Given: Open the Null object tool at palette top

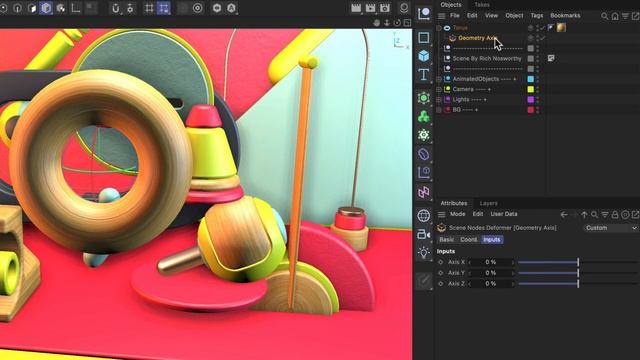Looking at the screenshot, I should click(424, 13).
